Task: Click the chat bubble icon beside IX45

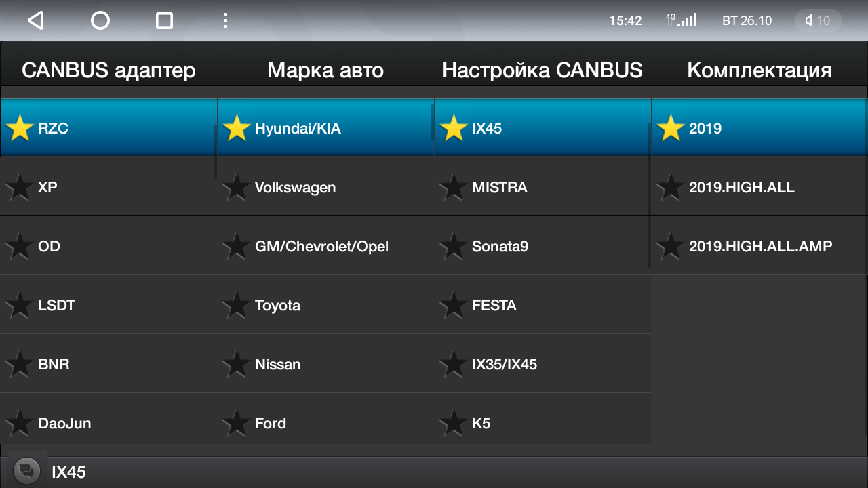Action: click(x=27, y=470)
